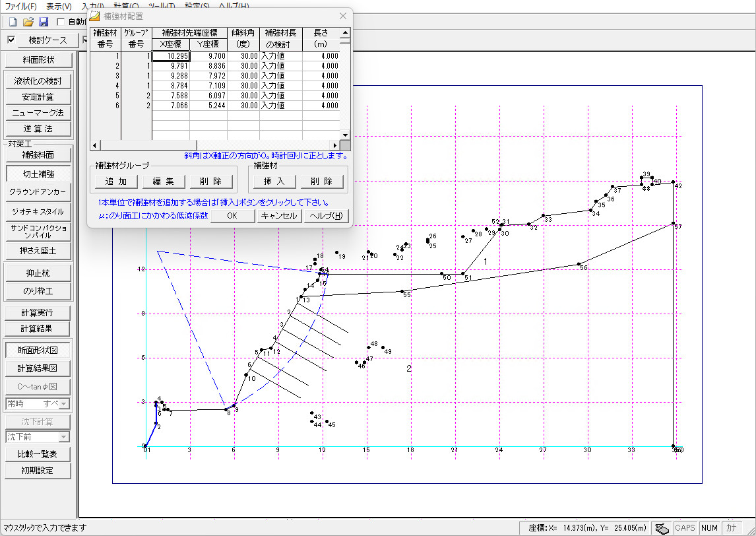Select X座標 cell containing 10.295
Viewport: 756px width, 536px height.
[171, 56]
